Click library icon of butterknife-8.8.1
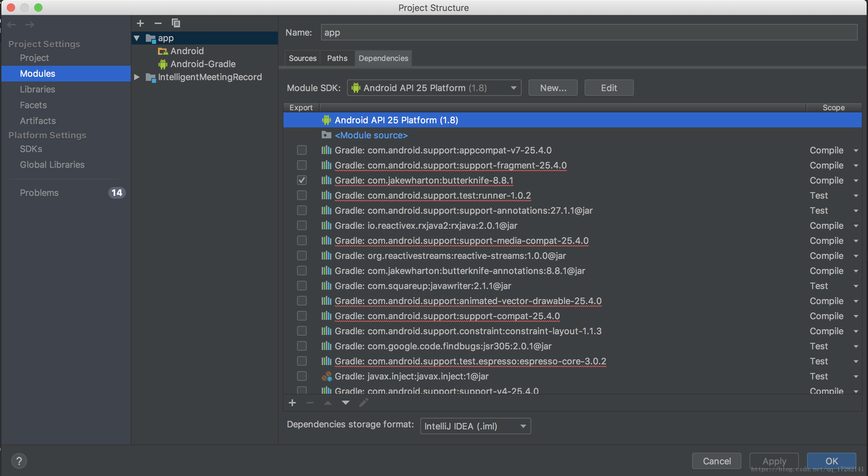This screenshot has width=868, height=476. coord(327,180)
